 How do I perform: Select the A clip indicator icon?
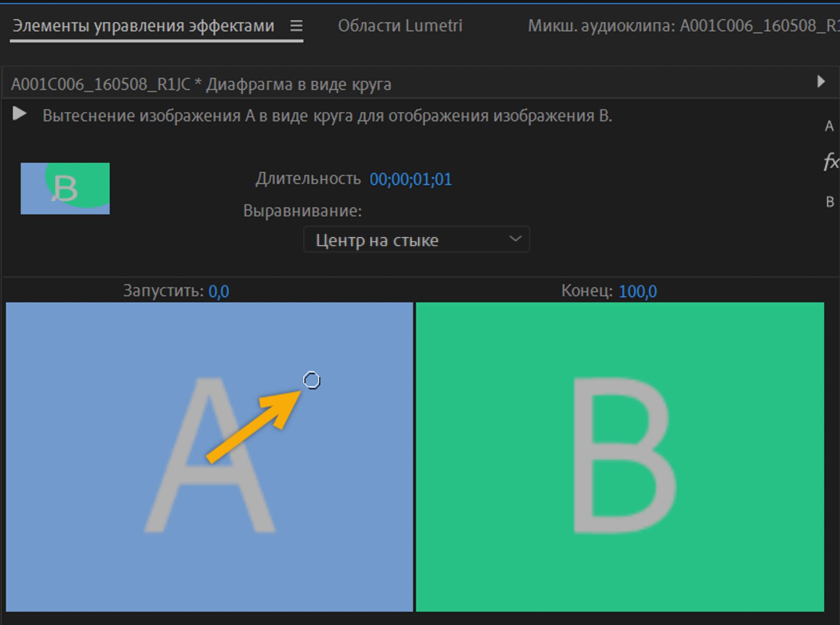[829, 126]
